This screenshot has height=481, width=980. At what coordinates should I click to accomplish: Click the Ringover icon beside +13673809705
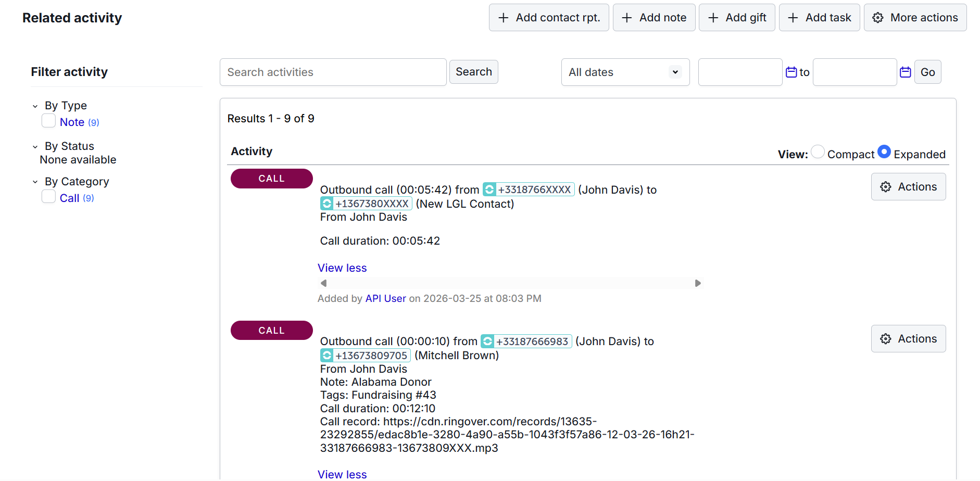(326, 356)
